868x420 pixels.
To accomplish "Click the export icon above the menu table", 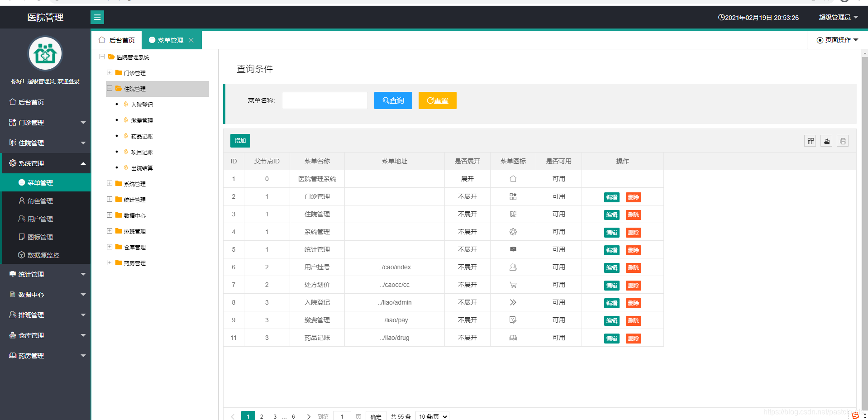I will point(826,141).
